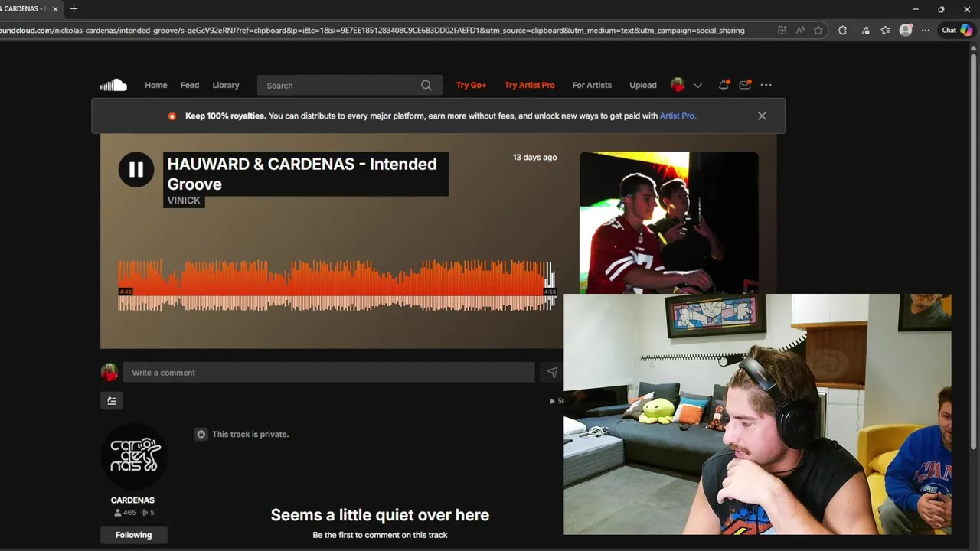Screen dimensions: 980x551
Task: Open the browser extensions icon
Action: 842,31
